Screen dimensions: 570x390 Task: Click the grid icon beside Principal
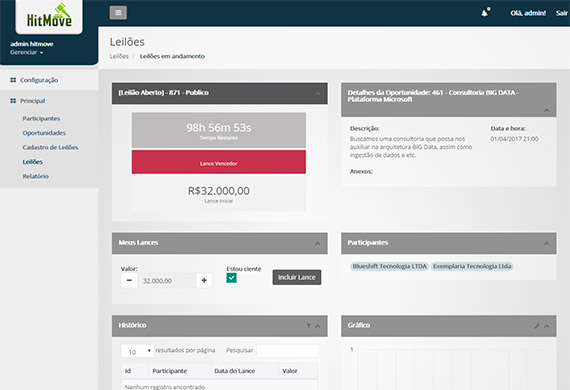click(x=13, y=101)
